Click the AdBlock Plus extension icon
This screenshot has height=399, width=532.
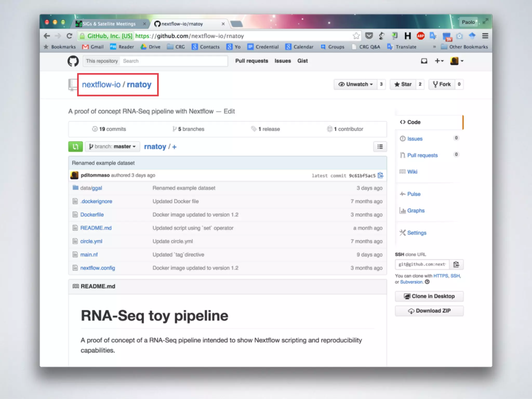click(421, 36)
